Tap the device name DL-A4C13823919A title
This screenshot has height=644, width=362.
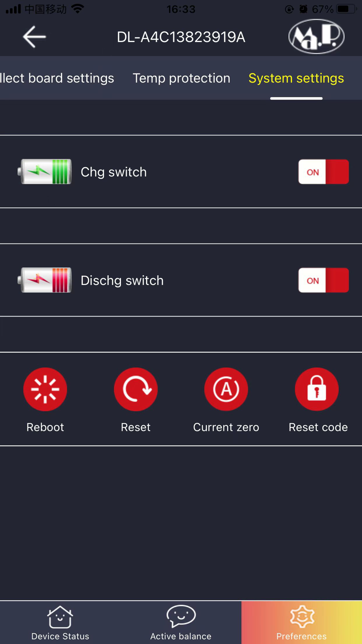point(181,37)
